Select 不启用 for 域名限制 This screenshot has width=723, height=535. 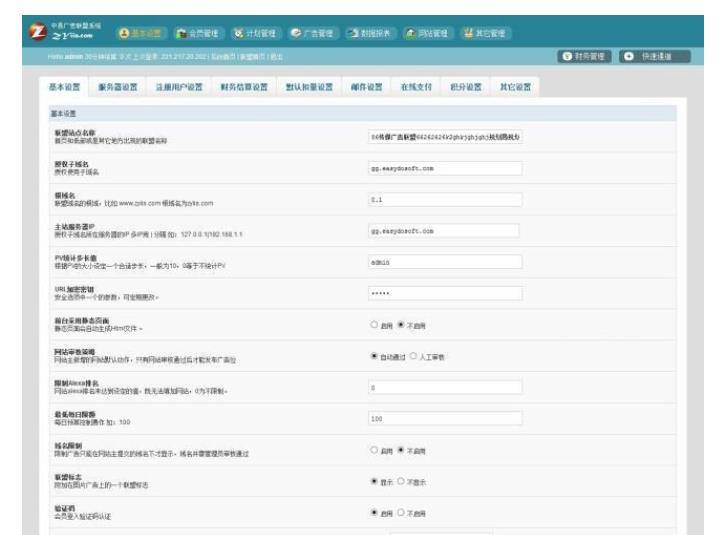pyautogui.click(x=401, y=450)
